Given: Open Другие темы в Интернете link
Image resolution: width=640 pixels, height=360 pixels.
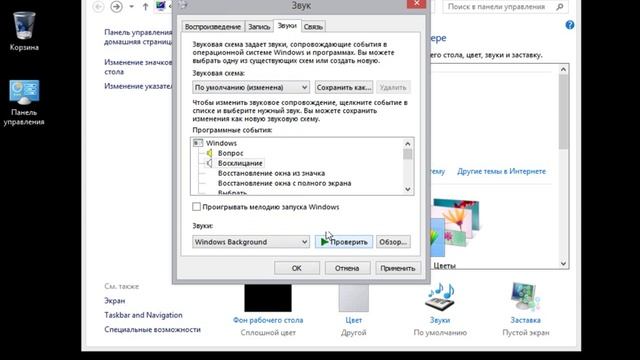Looking at the screenshot, I should 501,171.
